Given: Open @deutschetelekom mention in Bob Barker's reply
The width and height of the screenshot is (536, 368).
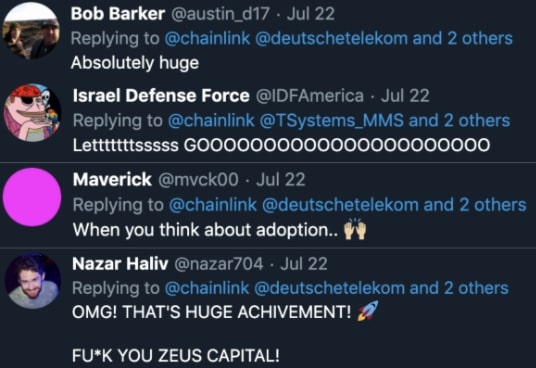Looking at the screenshot, I should [331, 38].
